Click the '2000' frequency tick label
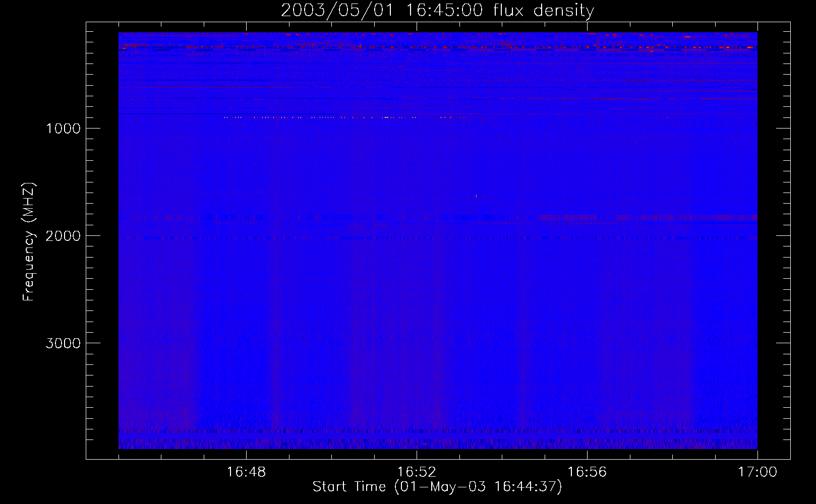The image size is (816, 504). [63, 236]
